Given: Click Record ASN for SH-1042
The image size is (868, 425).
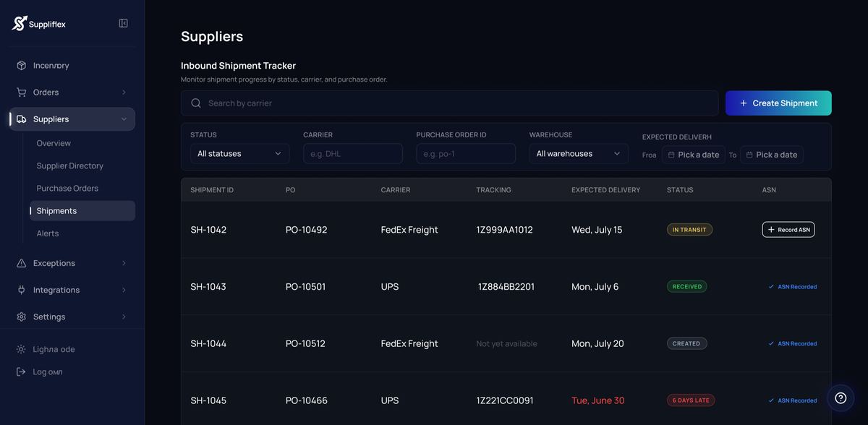Looking at the screenshot, I should [x=788, y=230].
